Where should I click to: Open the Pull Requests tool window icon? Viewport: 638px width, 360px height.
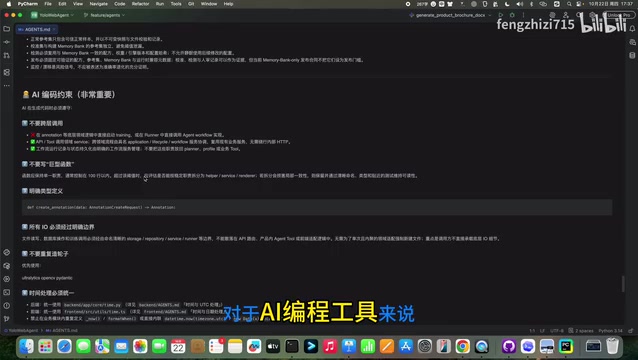coord(7,55)
